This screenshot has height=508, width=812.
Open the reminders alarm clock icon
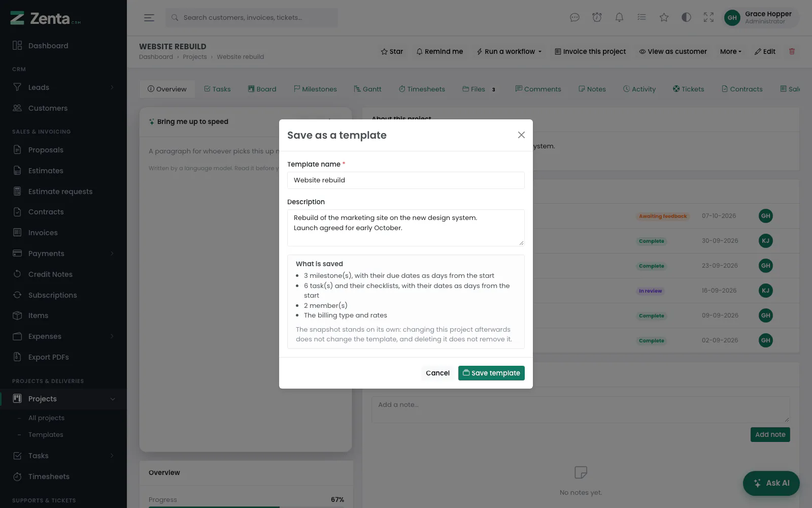pos(597,18)
